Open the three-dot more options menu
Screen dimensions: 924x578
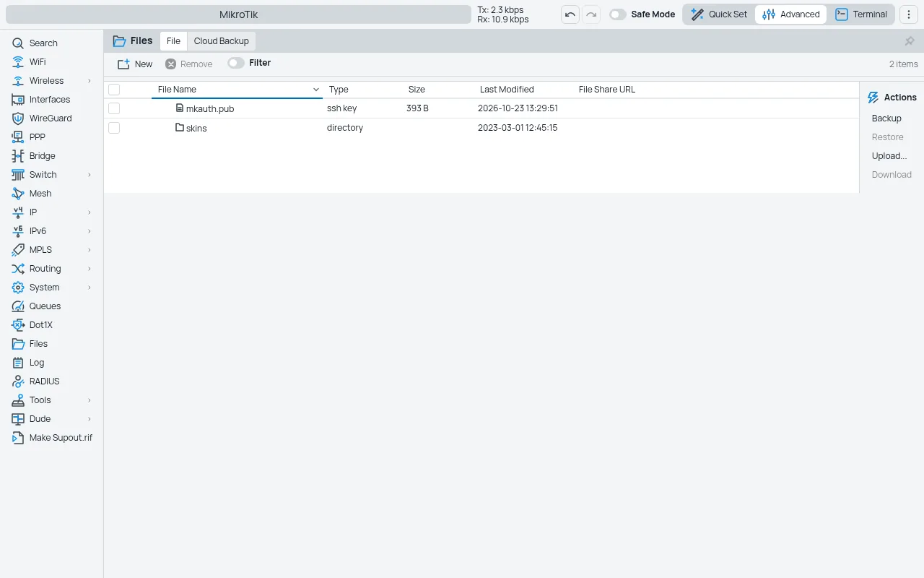[x=909, y=14]
